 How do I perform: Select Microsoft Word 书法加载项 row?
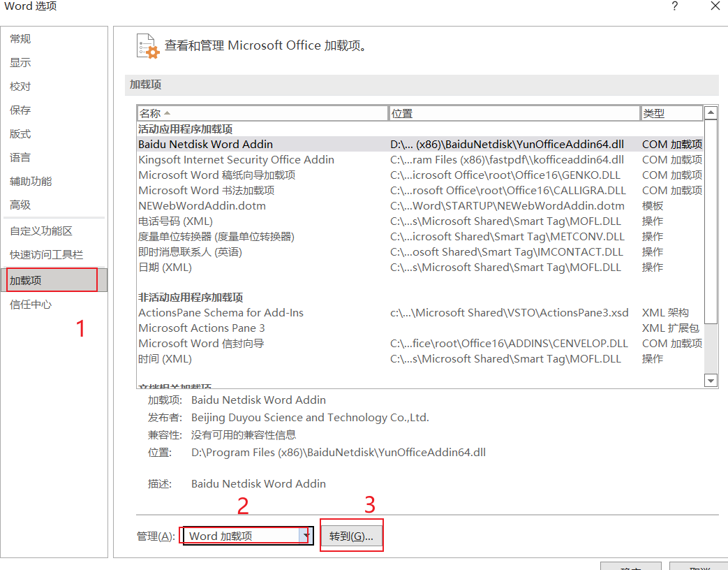coord(420,190)
